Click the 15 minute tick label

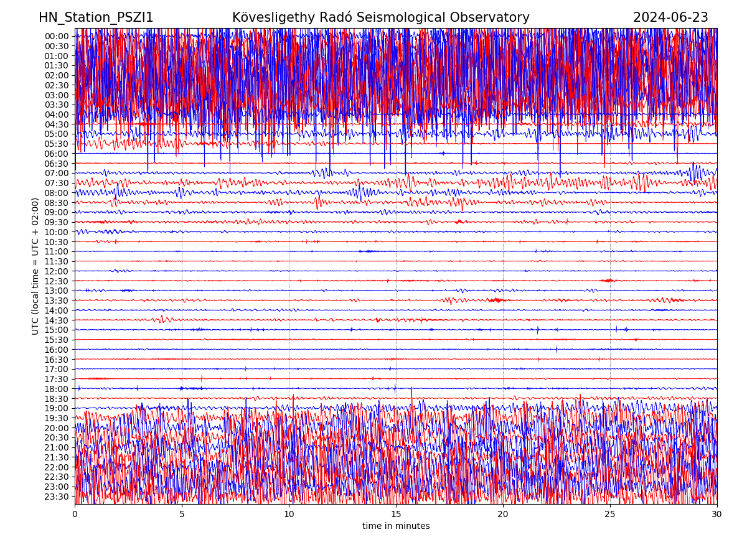coord(396,515)
